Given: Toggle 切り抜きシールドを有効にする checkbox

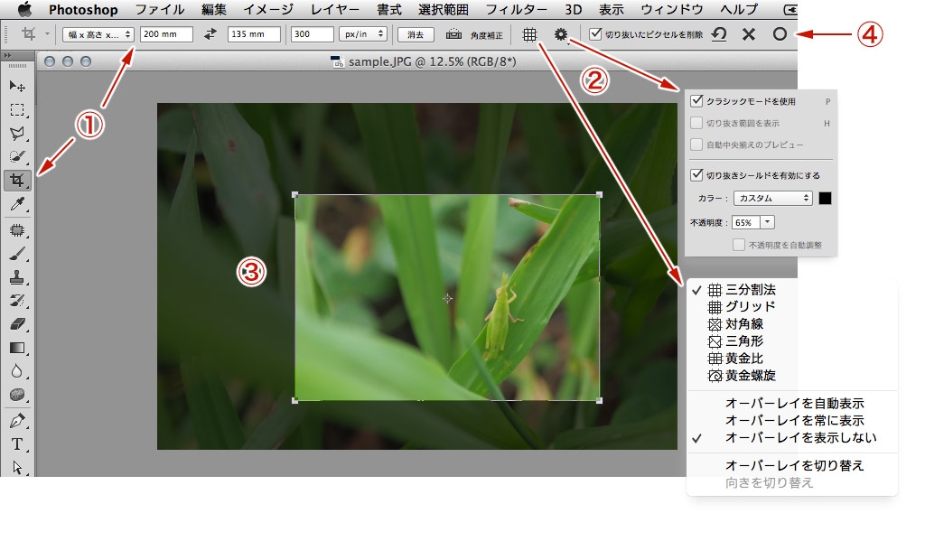Looking at the screenshot, I should (696, 174).
